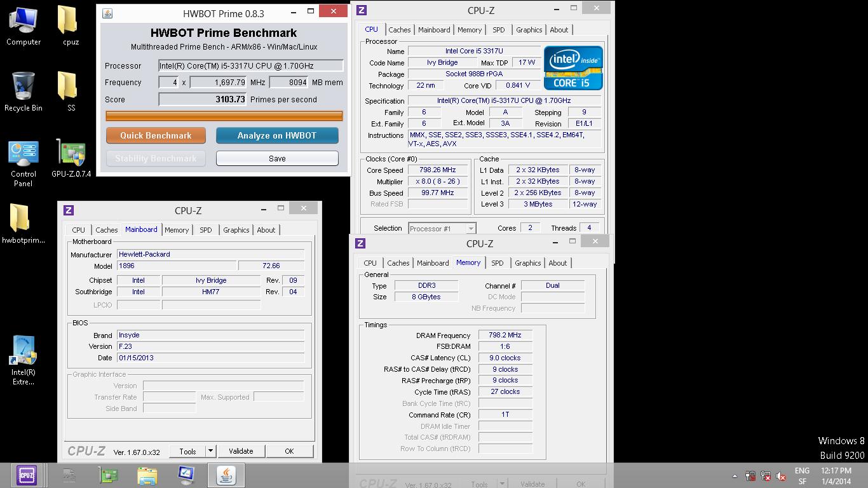This screenshot has width=868, height=488.
Task: Open About tab in the top CPU-Z CPU window
Action: tap(559, 30)
